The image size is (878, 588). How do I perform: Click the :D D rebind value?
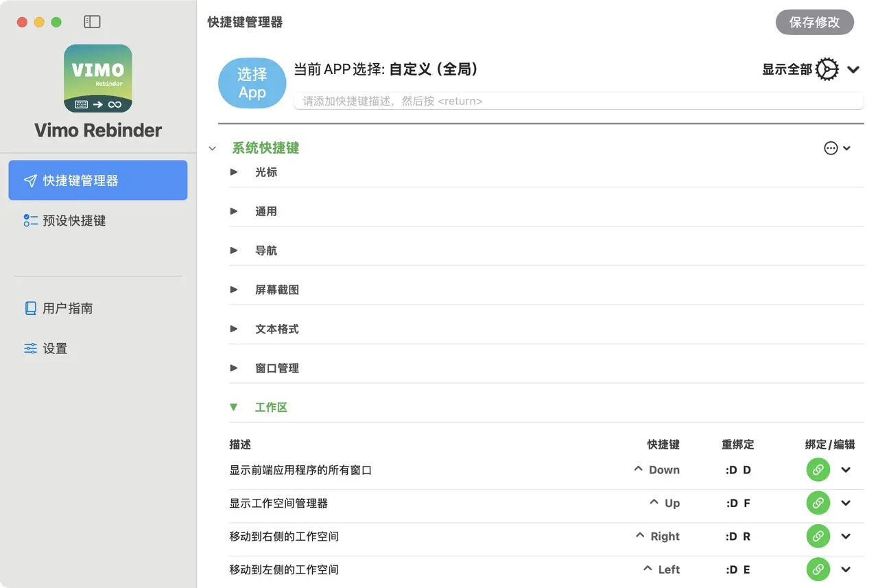tap(738, 470)
